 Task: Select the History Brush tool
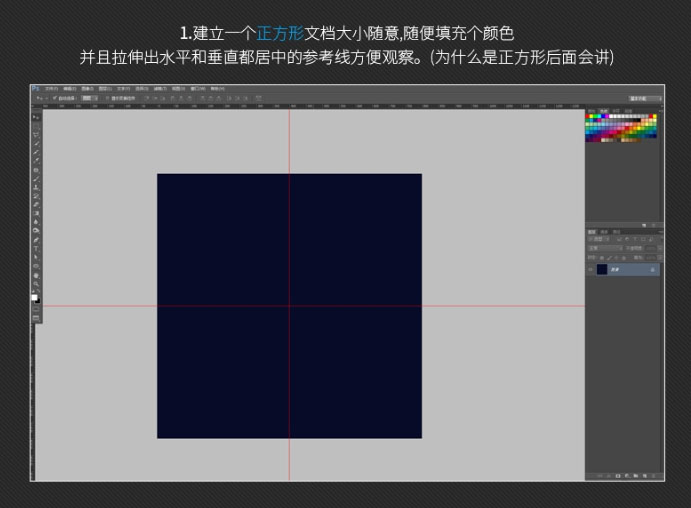point(36,196)
